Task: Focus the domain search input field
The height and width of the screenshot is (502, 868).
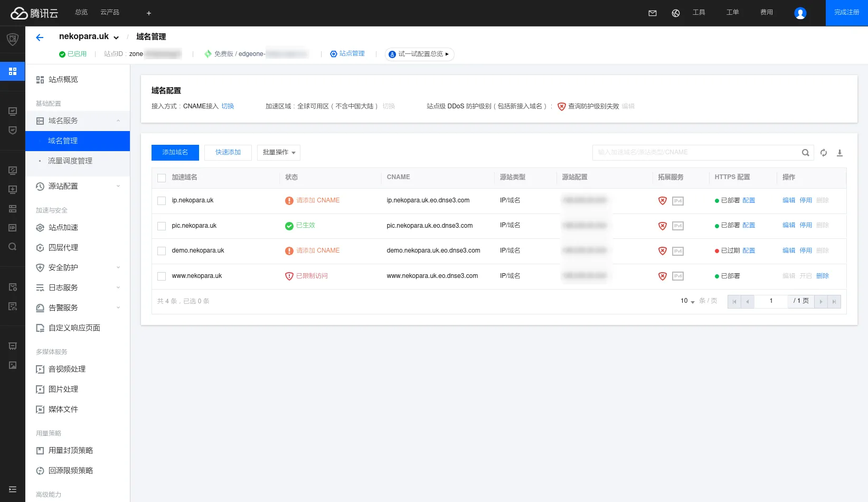Action: pos(696,153)
